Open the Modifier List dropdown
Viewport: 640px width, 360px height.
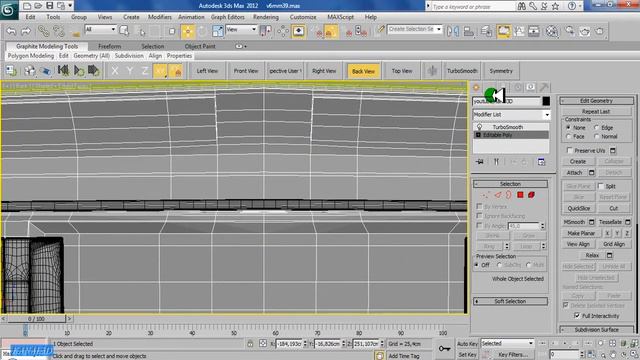(x=511, y=115)
